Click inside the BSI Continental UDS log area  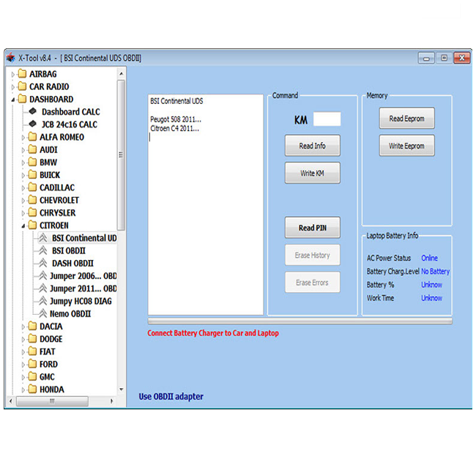pos(206,205)
